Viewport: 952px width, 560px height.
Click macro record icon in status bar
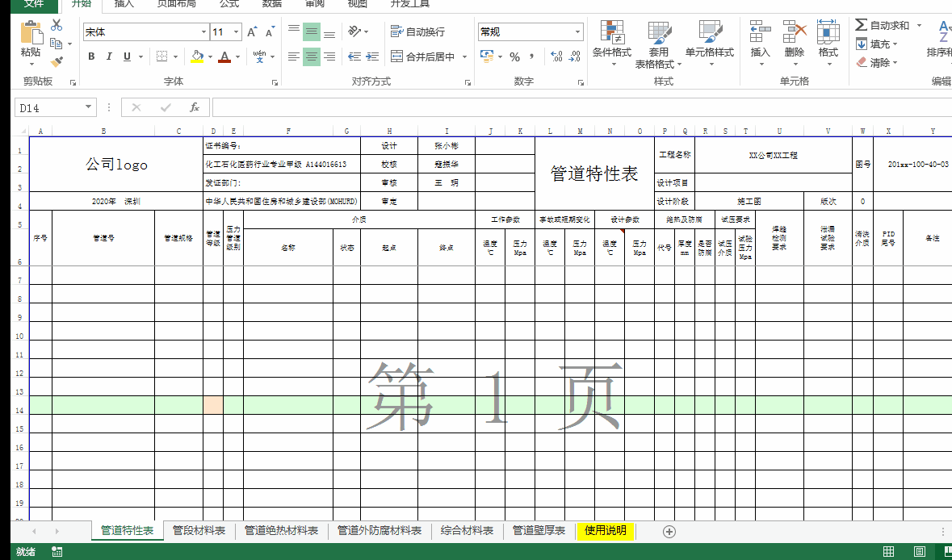57,551
